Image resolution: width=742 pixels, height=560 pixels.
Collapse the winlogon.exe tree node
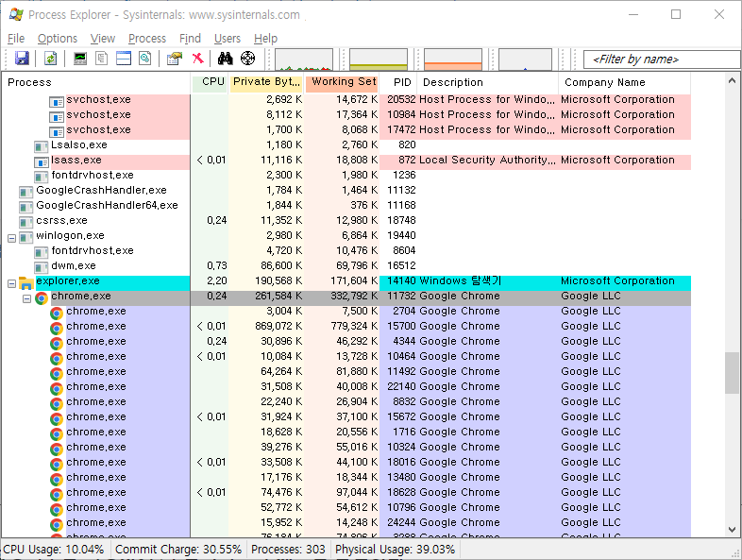pyautogui.click(x=12, y=238)
